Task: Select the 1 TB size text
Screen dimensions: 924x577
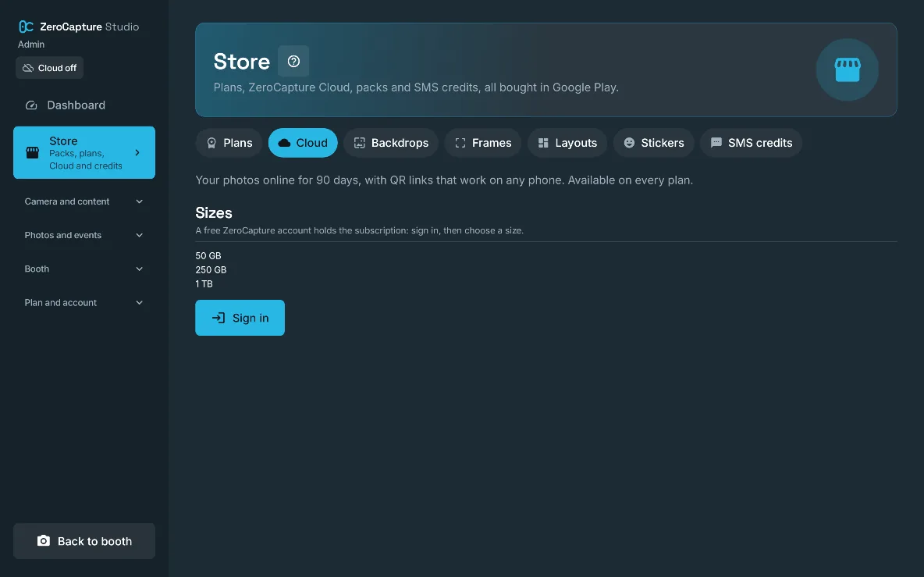Action: click(x=204, y=284)
